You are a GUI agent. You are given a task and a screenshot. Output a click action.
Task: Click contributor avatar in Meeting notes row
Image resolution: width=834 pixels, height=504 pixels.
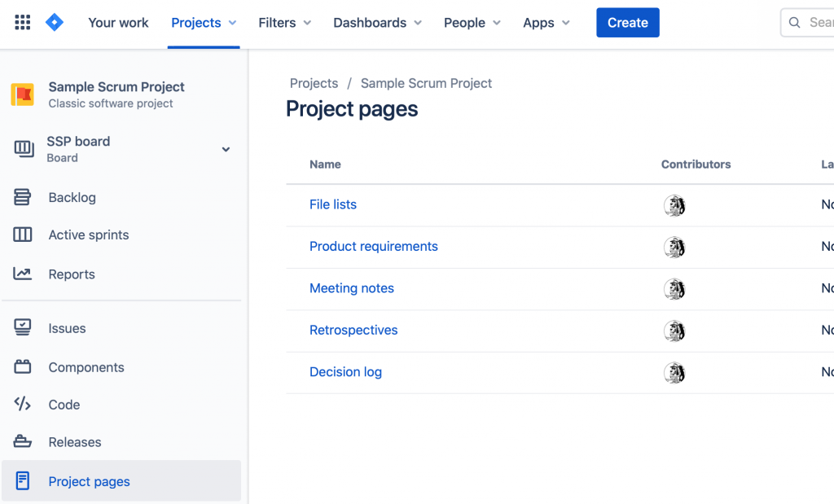pos(674,289)
